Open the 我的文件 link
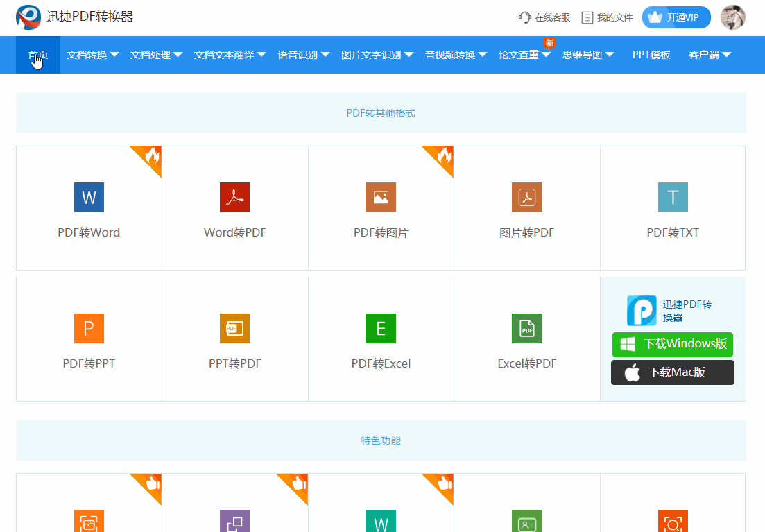 point(614,17)
